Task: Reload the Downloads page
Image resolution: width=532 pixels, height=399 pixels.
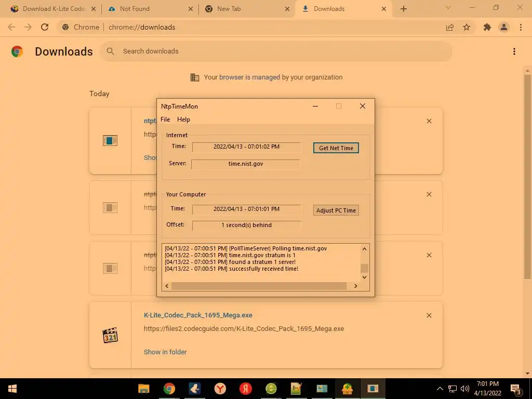Action: [45, 27]
